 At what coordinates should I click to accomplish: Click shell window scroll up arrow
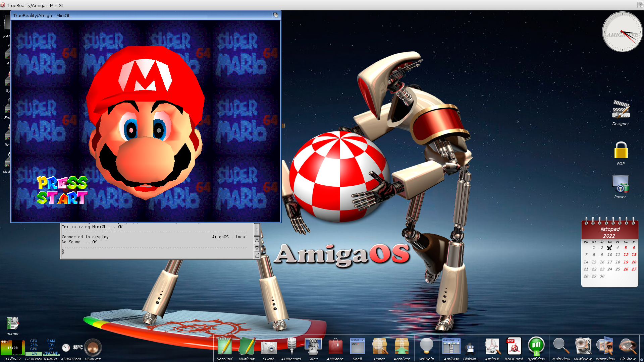(257, 240)
